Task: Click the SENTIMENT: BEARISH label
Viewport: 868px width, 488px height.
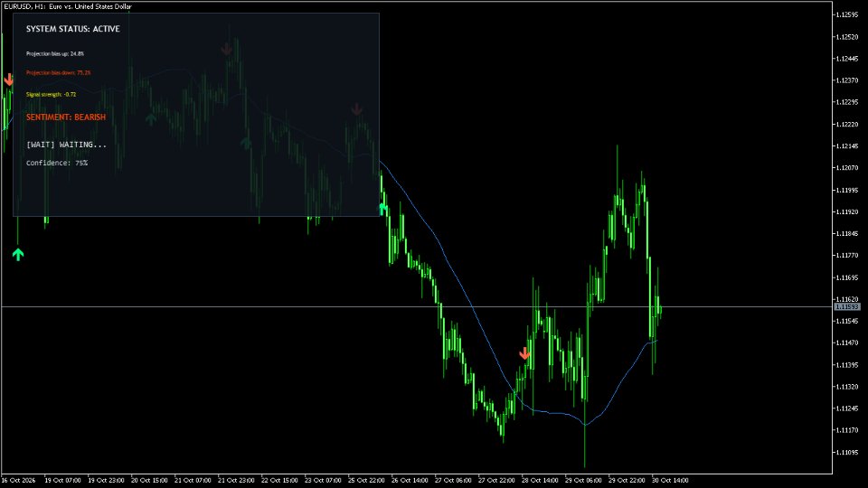Action: point(66,117)
